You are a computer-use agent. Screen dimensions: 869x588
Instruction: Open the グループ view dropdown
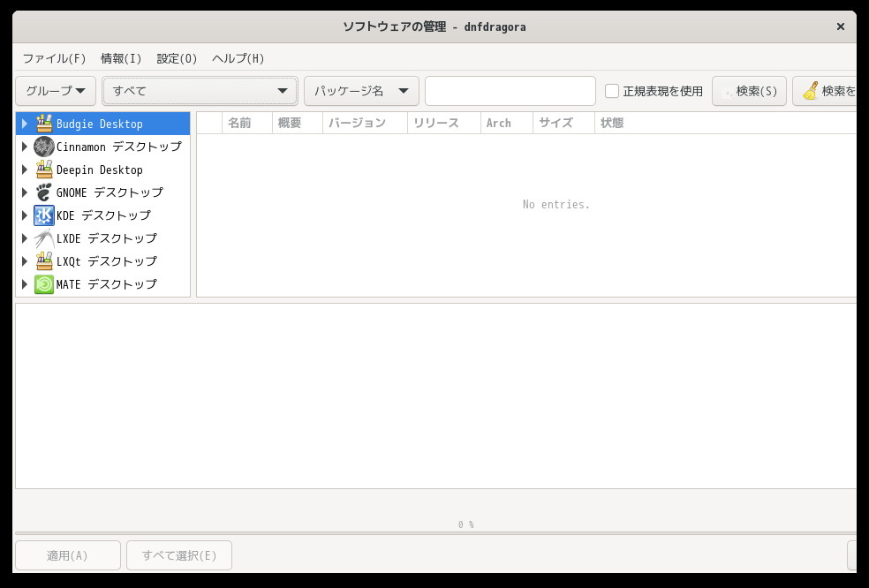click(56, 91)
